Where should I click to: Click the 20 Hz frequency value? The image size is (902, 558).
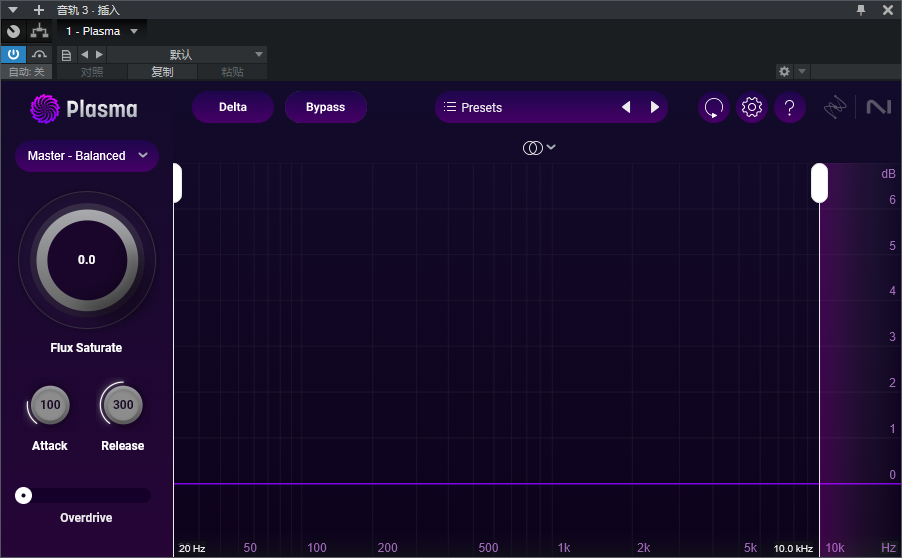192,548
